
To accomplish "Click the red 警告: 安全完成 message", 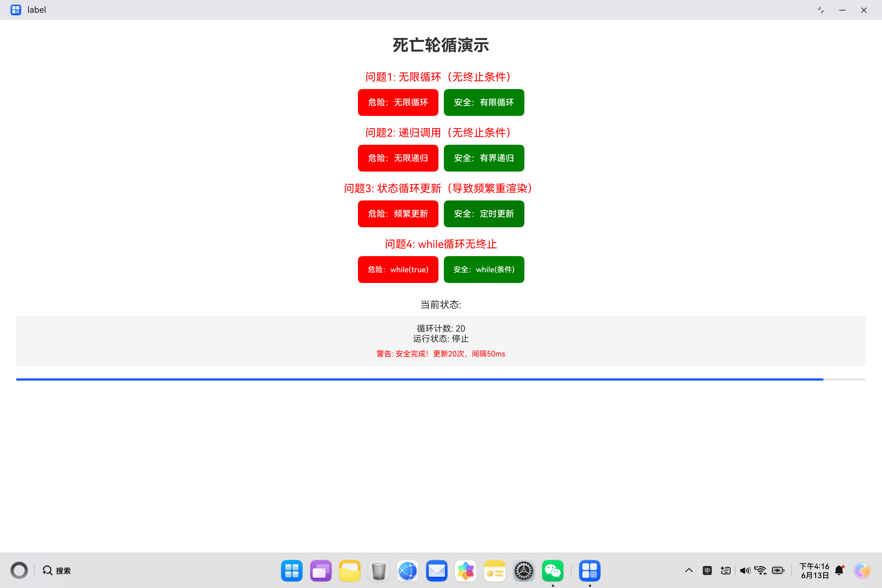I will click(441, 354).
